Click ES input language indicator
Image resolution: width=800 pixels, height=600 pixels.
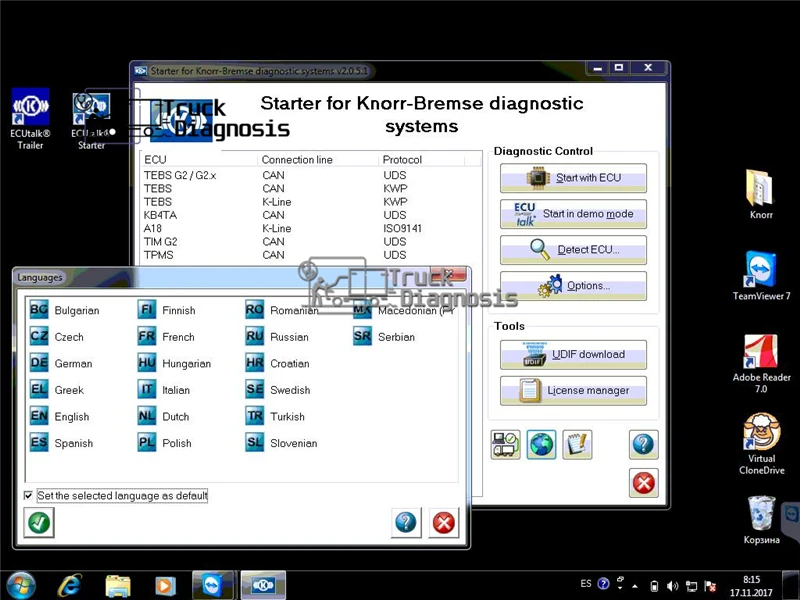pyautogui.click(x=586, y=584)
